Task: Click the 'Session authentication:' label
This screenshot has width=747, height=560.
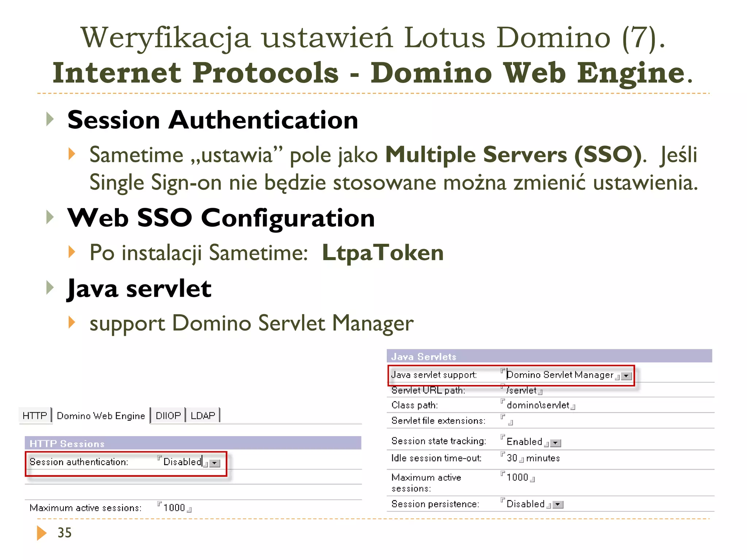Action: pyautogui.click(x=79, y=462)
